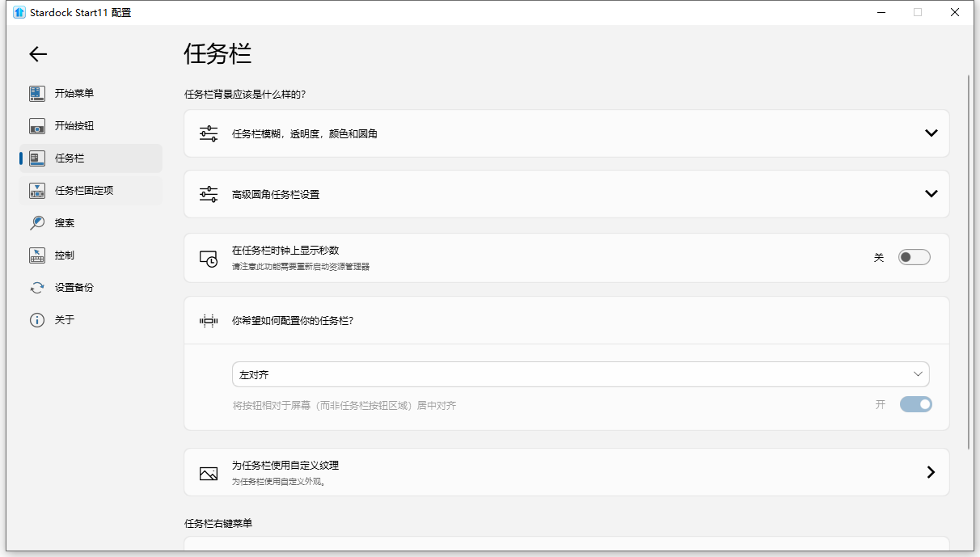Select the 开始菜单 sidebar icon
Viewport: 980px width, 557px height.
(36, 93)
